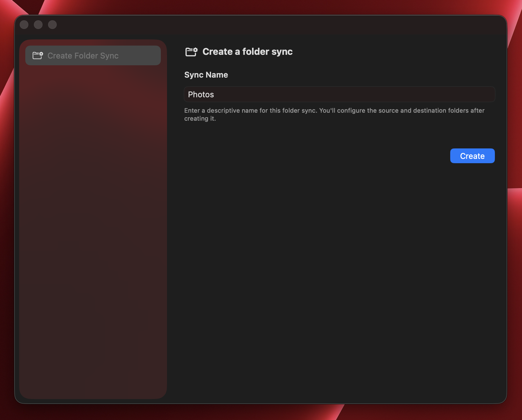Click the folder gear icon beside the header

point(191,52)
